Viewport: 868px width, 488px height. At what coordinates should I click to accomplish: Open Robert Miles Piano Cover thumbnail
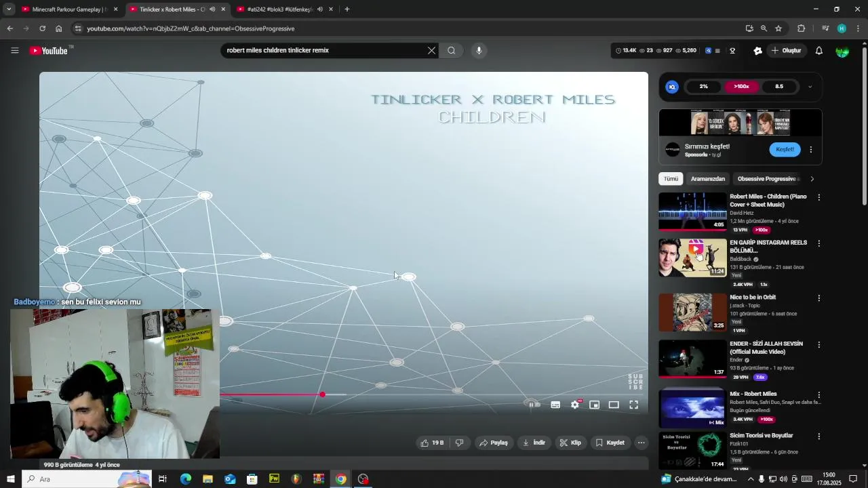click(692, 211)
